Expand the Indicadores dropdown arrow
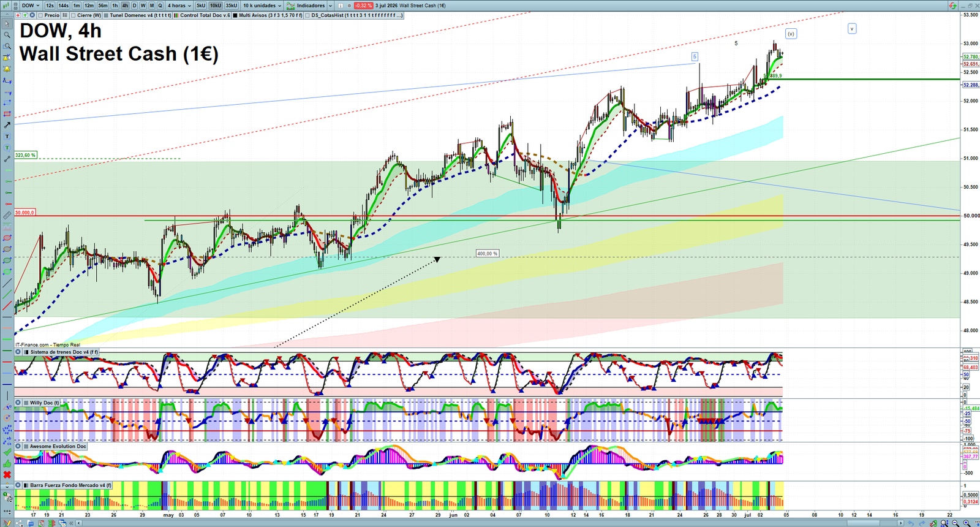The image size is (980, 527). 330,6
